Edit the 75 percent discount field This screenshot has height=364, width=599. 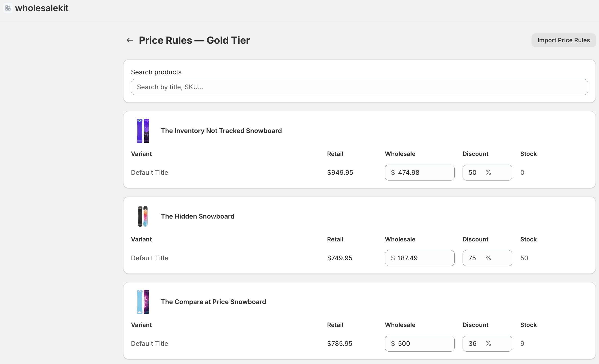pos(487,258)
